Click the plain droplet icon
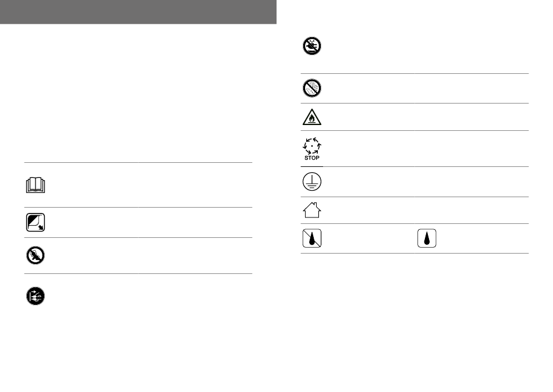 coord(427,238)
